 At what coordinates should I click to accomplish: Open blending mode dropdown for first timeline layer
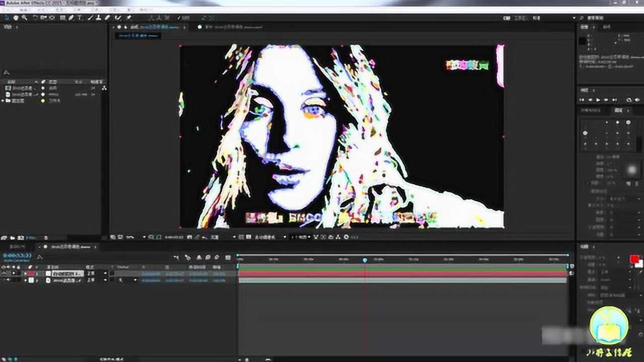(97, 274)
